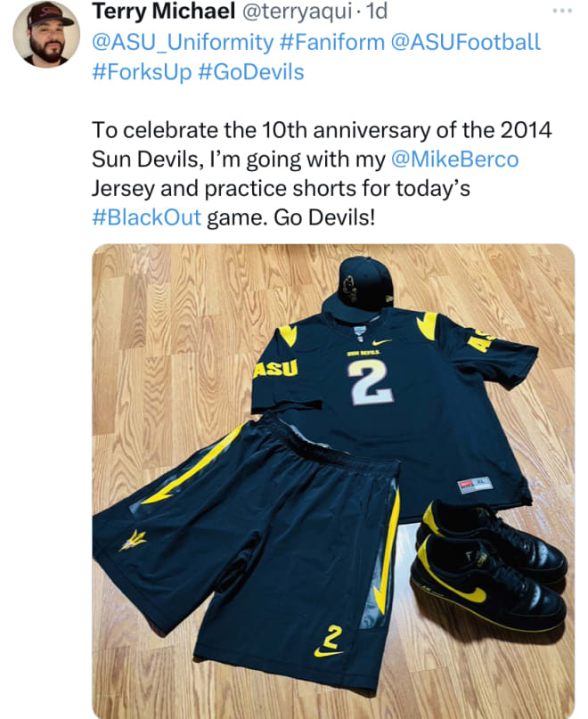
Task: Open the #GoDevils hashtag
Action: (x=251, y=72)
